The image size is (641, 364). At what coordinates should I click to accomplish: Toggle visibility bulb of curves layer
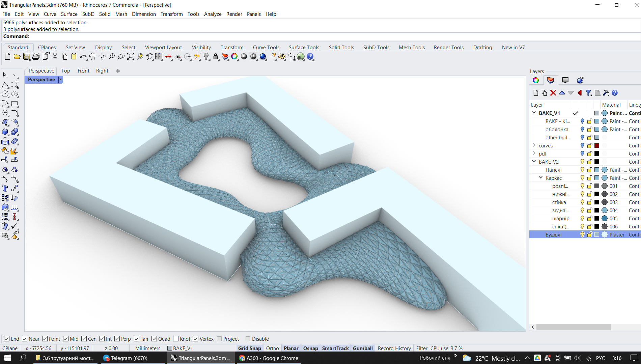(582, 145)
